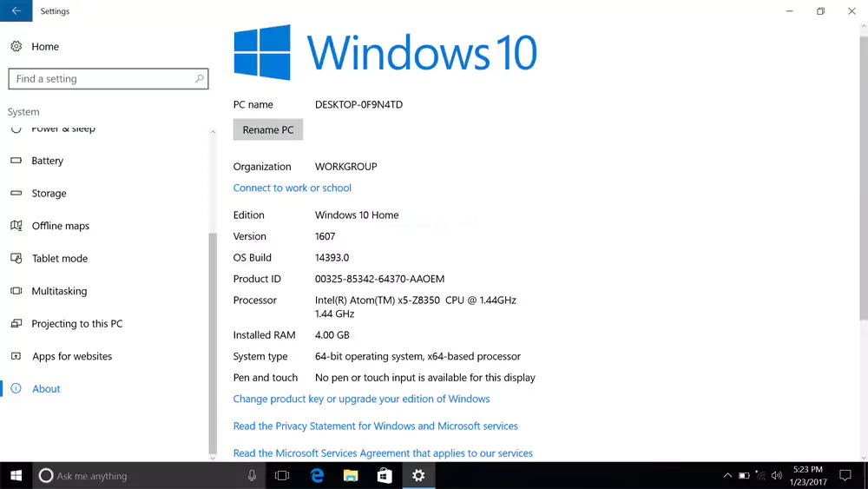Open Storage settings from the sidebar
The image size is (868, 489).
click(x=49, y=194)
